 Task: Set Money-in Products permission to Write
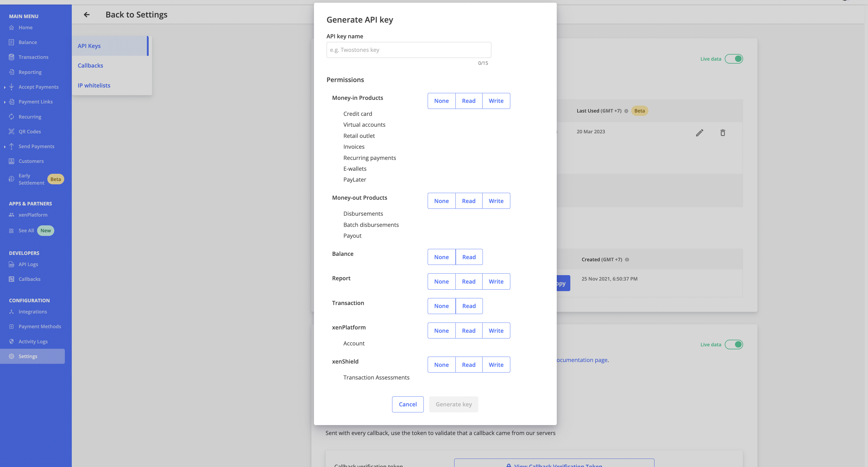496,101
